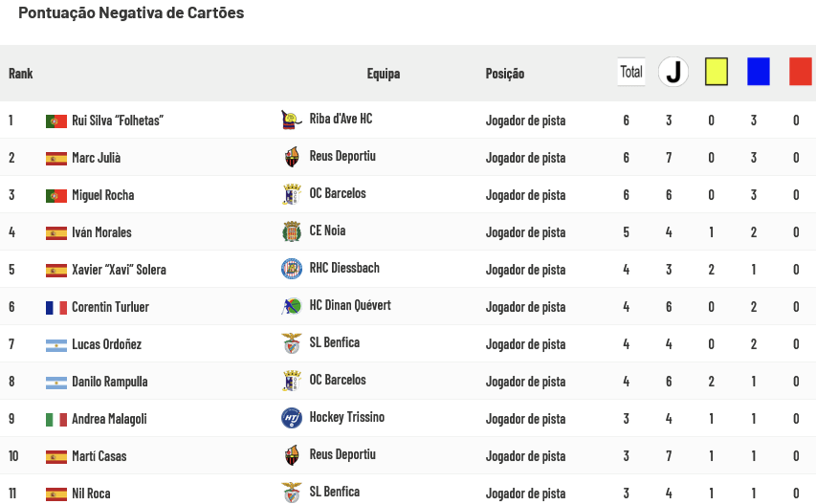The image size is (816, 504).
Task: Click the J games played header icon
Action: (x=673, y=72)
